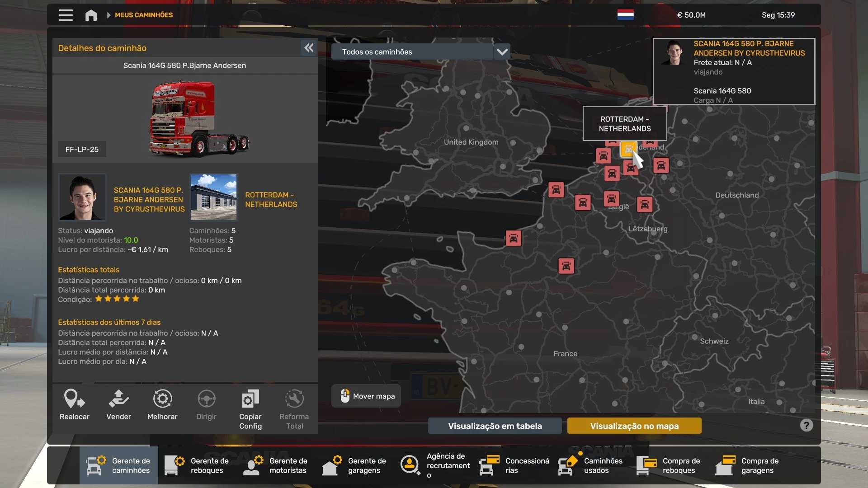
Task: Collapse truck details panel with double chevron
Action: coord(309,48)
